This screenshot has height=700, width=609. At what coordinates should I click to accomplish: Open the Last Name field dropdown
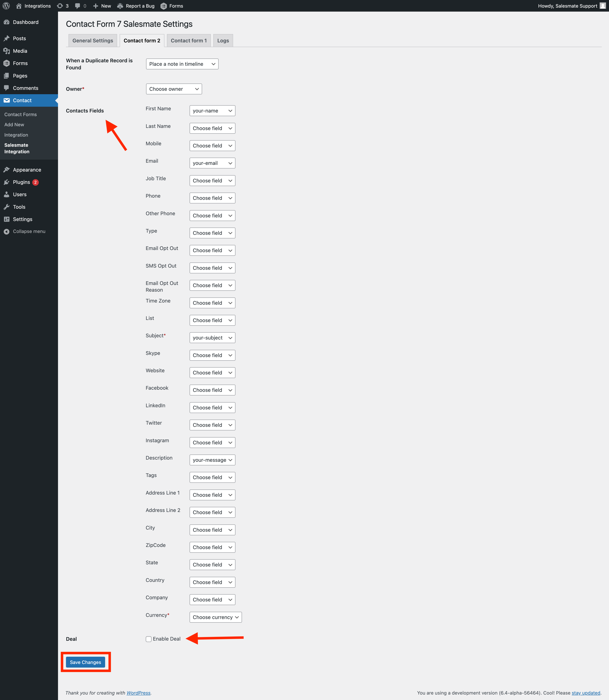pos(212,128)
